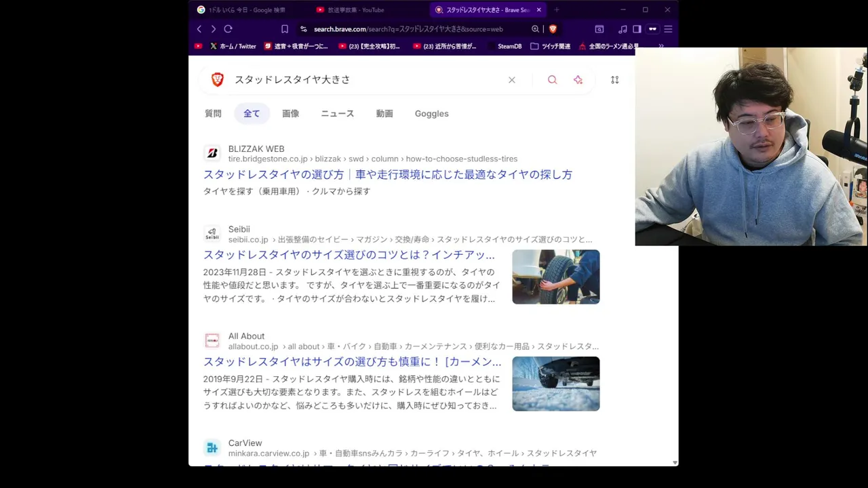
Task: Open the (23)【完全攻略】初 bookmark
Action: click(x=370, y=46)
